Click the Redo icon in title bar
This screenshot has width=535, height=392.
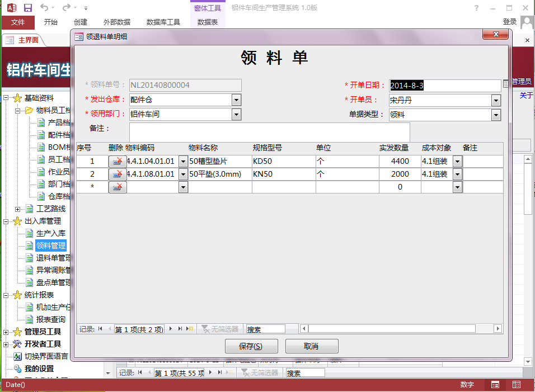[67, 7]
